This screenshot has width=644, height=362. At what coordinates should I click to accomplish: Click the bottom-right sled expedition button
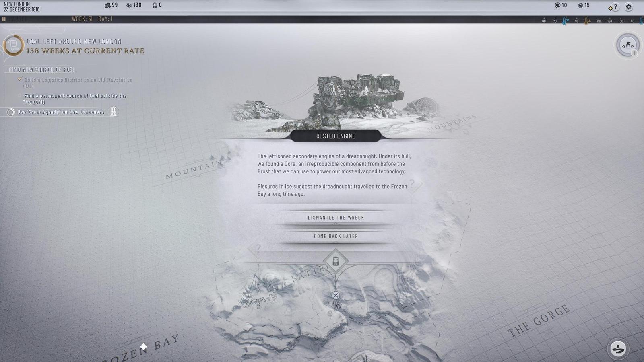pos(618,348)
